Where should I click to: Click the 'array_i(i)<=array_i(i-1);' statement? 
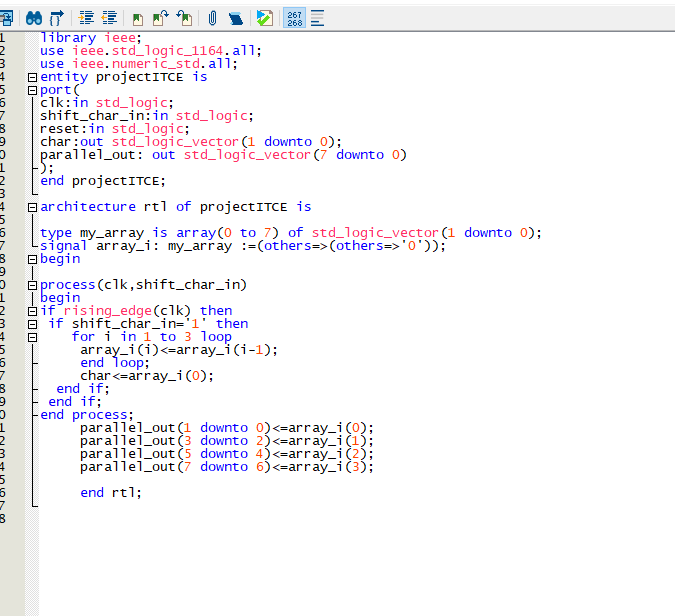pyautogui.click(x=179, y=350)
